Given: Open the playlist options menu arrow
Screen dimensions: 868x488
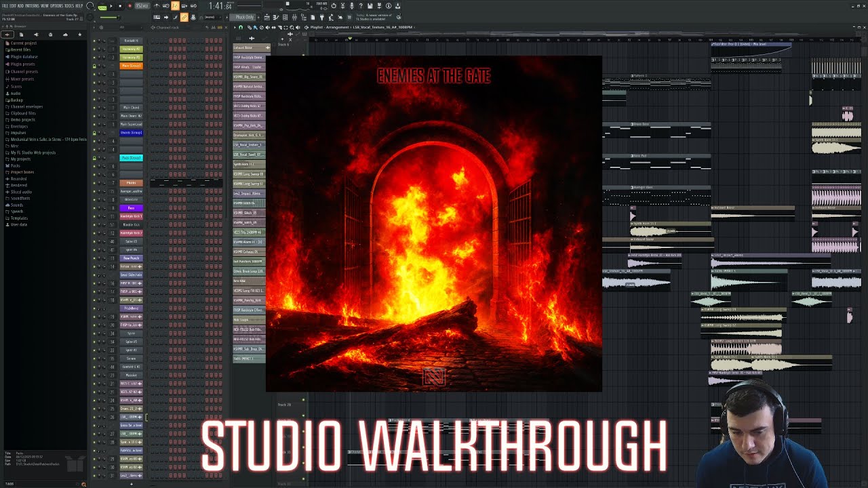Looking at the screenshot, I should pos(235,27).
